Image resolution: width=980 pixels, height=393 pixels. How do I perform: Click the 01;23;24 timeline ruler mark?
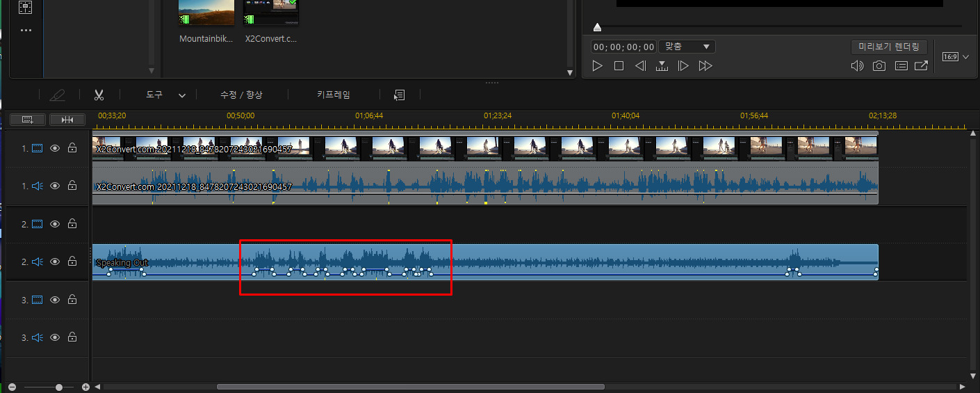point(498,115)
